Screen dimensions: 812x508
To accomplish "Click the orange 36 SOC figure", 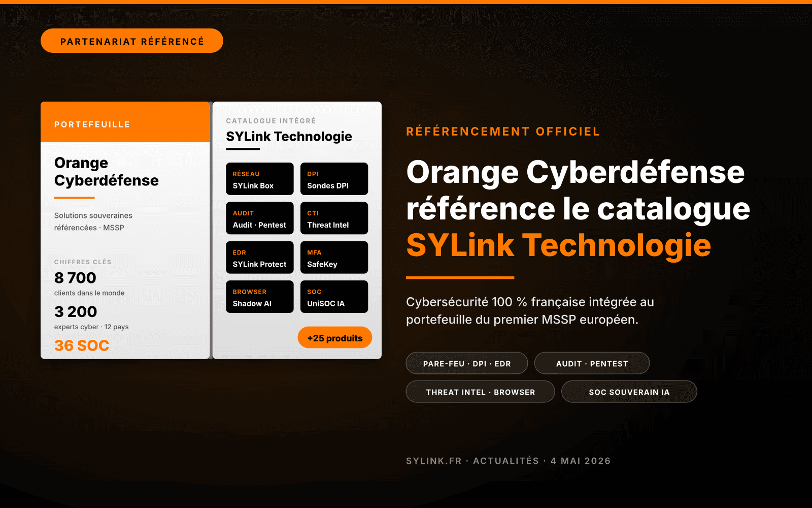I will point(82,345).
